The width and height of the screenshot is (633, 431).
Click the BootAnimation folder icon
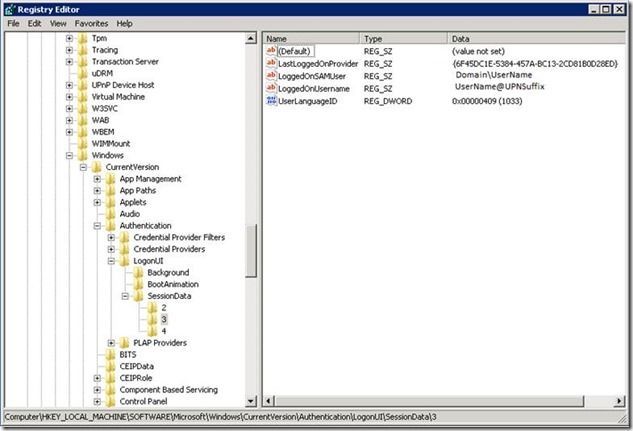point(138,284)
